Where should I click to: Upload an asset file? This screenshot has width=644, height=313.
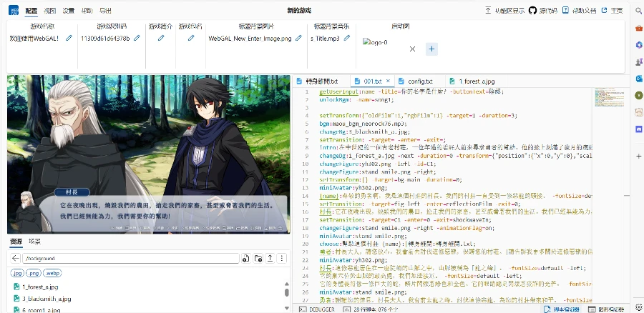click(x=270, y=259)
